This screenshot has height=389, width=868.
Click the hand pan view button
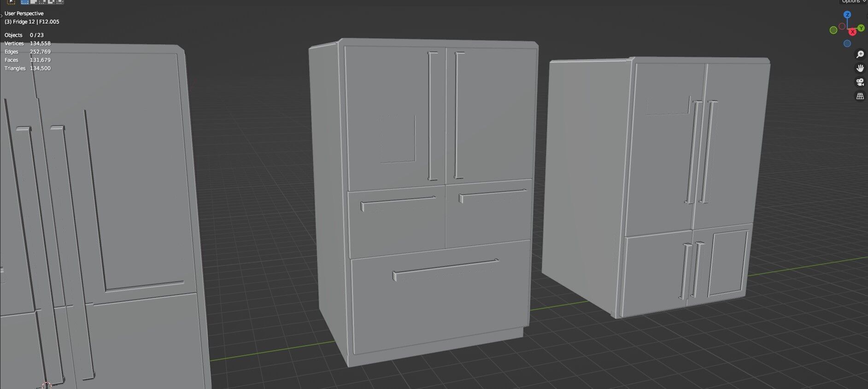[x=860, y=68]
